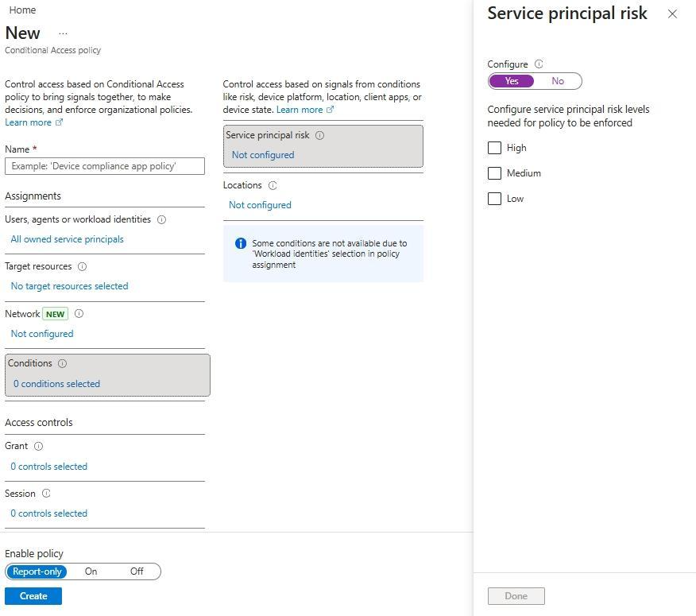Image resolution: width=696 pixels, height=616 pixels.
Task: Switch Enable policy to Off
Action: [137, 571]
